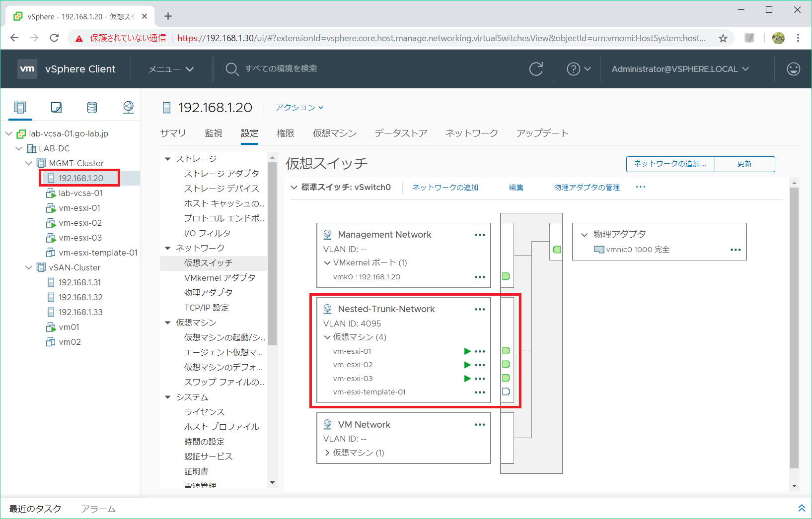Expand the recent tasks pane arrow

[802, 508]
